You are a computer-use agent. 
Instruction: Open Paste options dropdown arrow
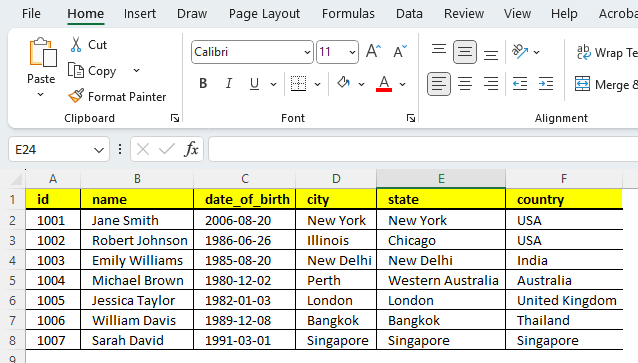(x=41, y=95)
